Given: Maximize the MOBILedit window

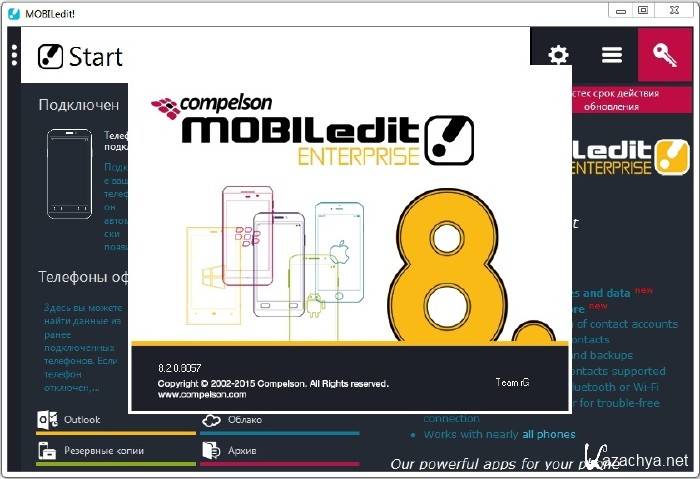Looking at the screenshot, I should coord(642,10).
